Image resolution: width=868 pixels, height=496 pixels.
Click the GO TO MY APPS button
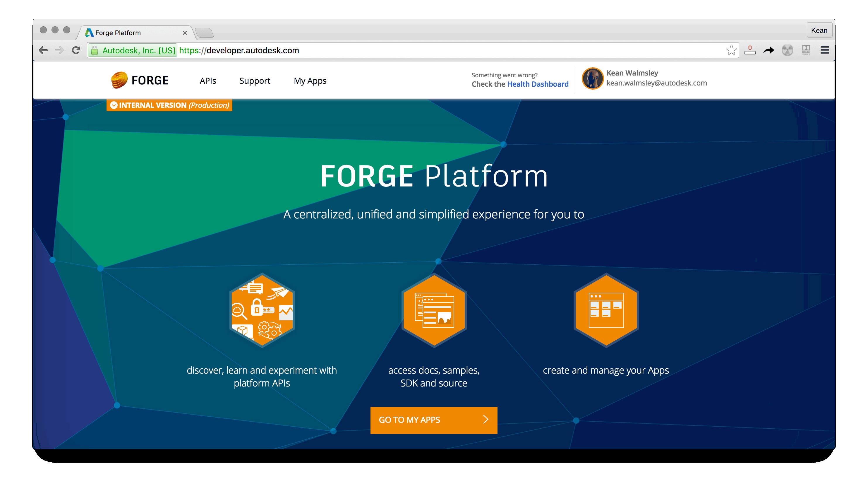coord(434,420)
